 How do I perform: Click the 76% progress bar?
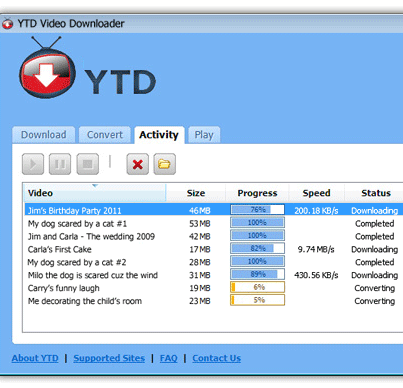coord(257,210)
